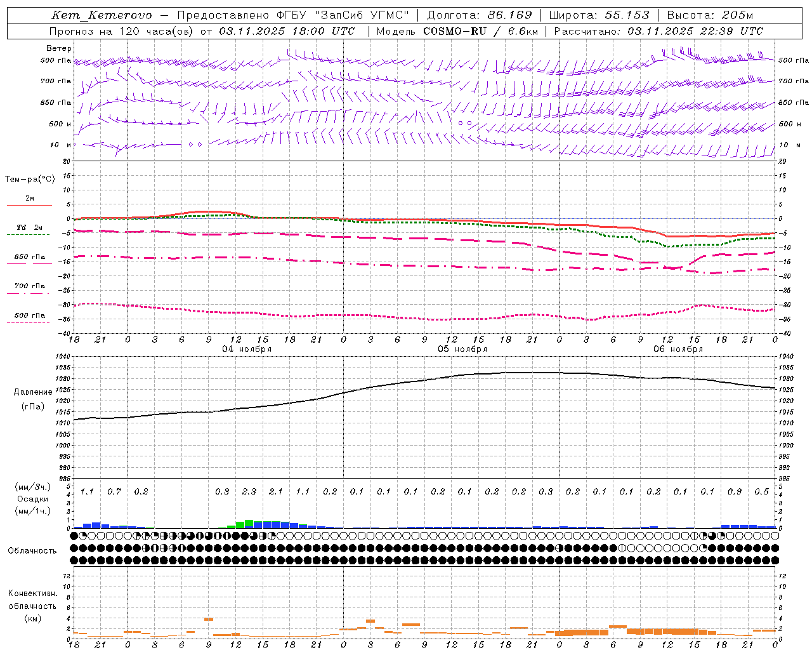Select the Модель COSMO-RU / 6.6км text
The image size is (812, 650).
457,31
